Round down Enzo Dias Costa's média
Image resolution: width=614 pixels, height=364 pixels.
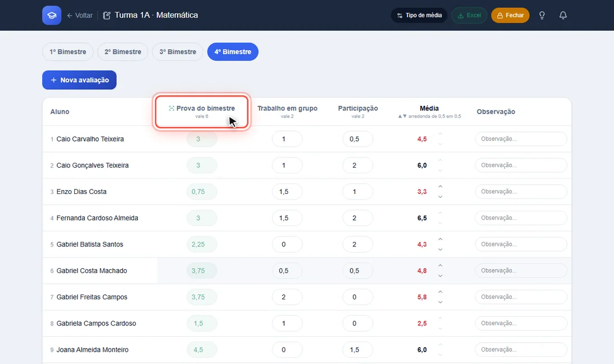pyautogui.click(x=440, y=197)
